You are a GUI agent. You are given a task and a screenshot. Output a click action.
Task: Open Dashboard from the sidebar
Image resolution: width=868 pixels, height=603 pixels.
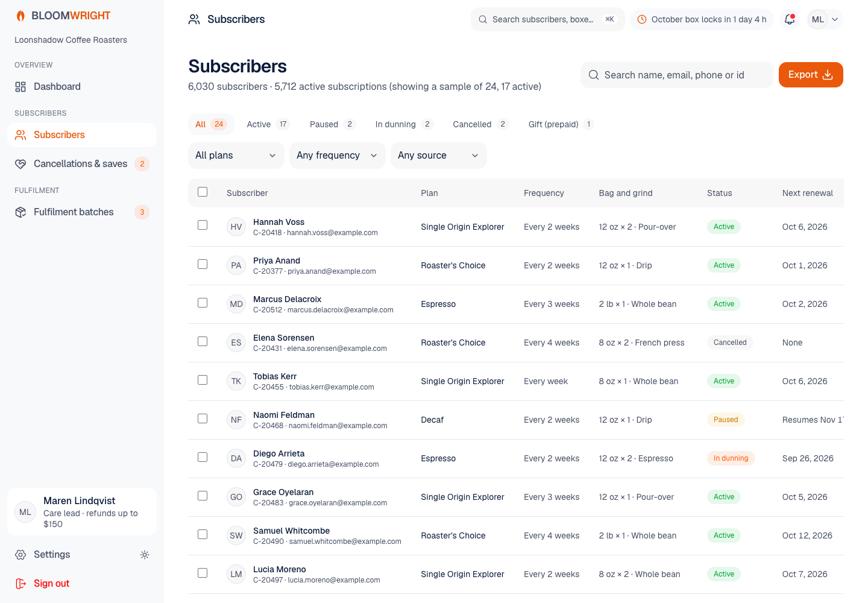coord(82,87)
